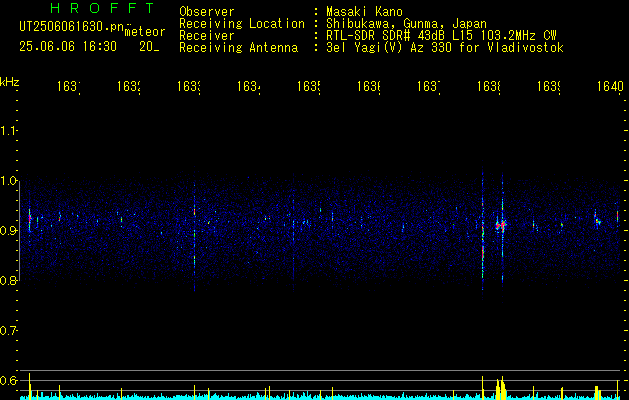Click the kHz axis unit label
The height and width of the screenshot is (400, 629).
point(9,82)
